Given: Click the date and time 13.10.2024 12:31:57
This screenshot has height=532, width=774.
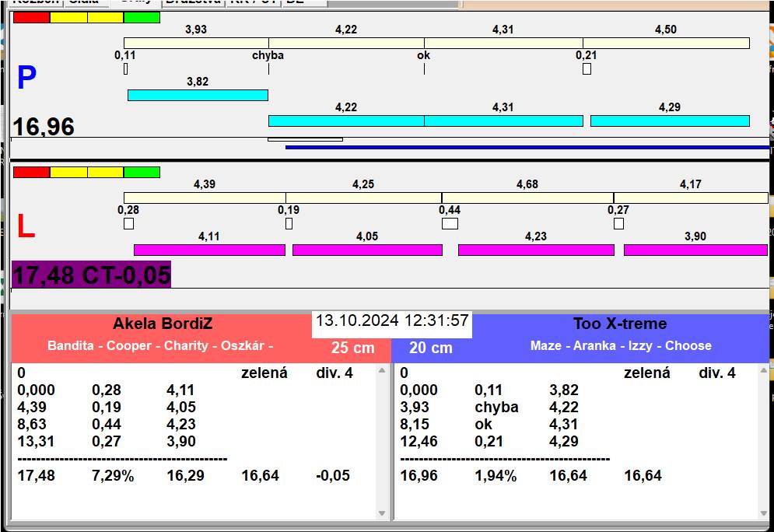Looking at the screenshot, I should pyautogui.click(x=392, y=320).
